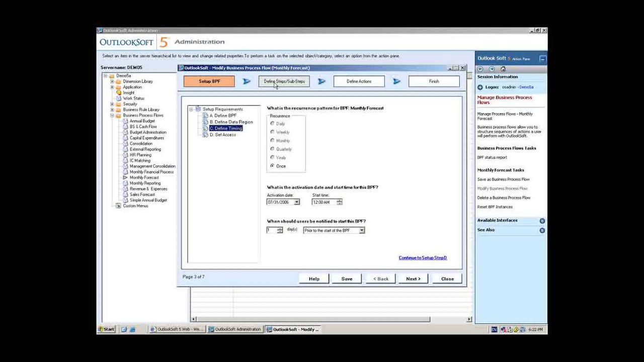Screen dimensions: 644x362
Task: Select the Daily recurrence option
Action: click(278, 124)
